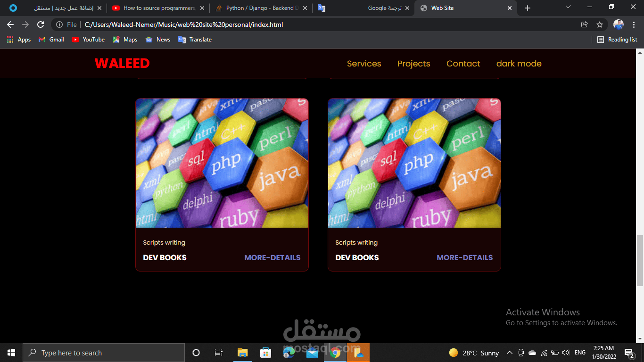Viewport: 644px width, 362px height.
Task: Change the ENG input language
Action: pos(580,353)
